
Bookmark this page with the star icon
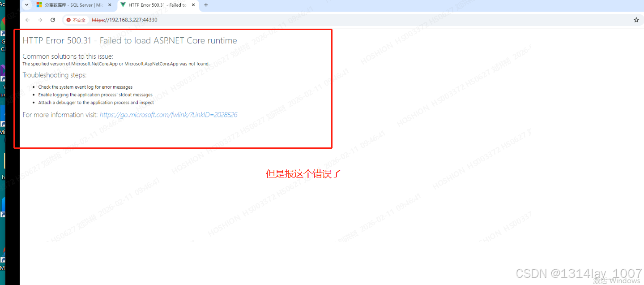tap(636, 20)
